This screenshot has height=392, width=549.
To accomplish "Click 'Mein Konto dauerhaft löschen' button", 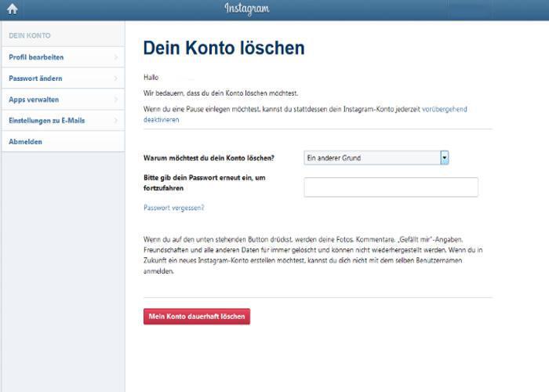I will coord(197,317).
